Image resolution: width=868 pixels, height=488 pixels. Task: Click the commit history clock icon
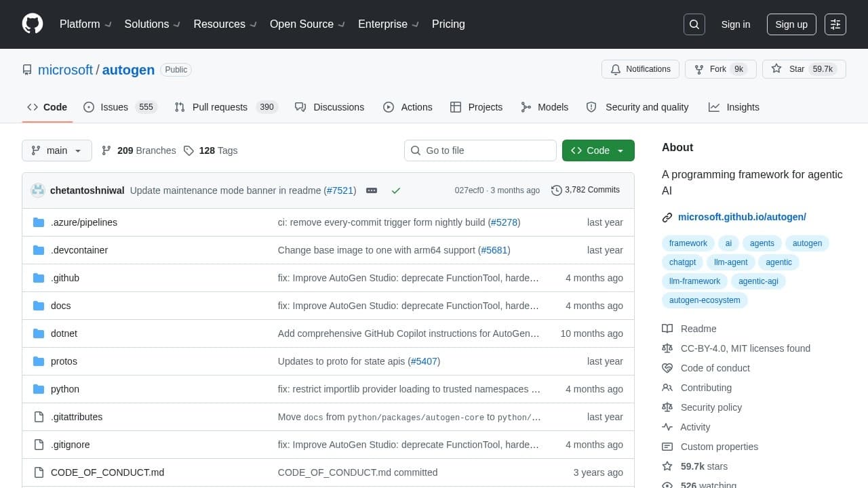coord(557,190)
